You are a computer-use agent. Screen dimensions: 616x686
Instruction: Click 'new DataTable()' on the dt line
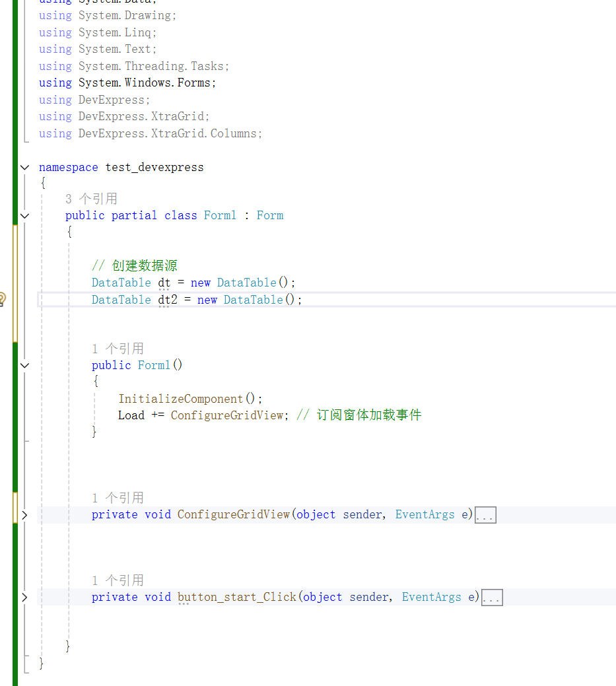[239, 283]
